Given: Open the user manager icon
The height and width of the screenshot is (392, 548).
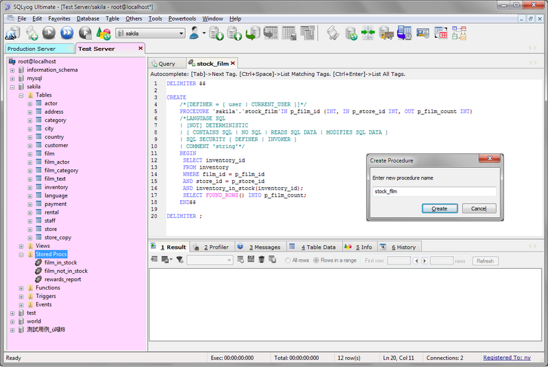Looking at the screenshot, I should point(195,33).
